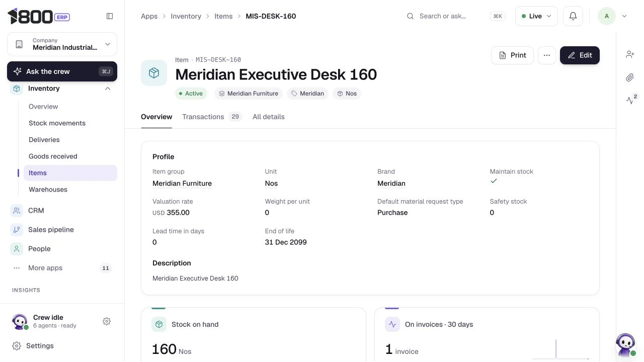Switch to the Transactions tab
Screen dimensions: 644x362
pos(212,117)
